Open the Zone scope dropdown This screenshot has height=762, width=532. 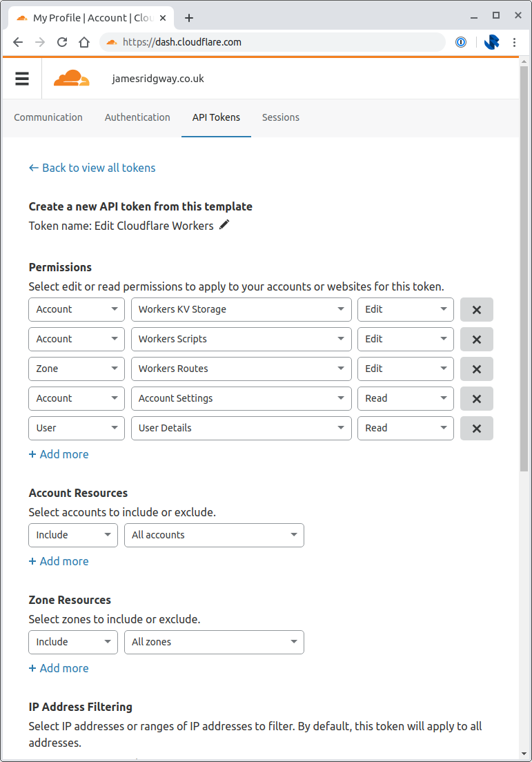click(77, 369)
